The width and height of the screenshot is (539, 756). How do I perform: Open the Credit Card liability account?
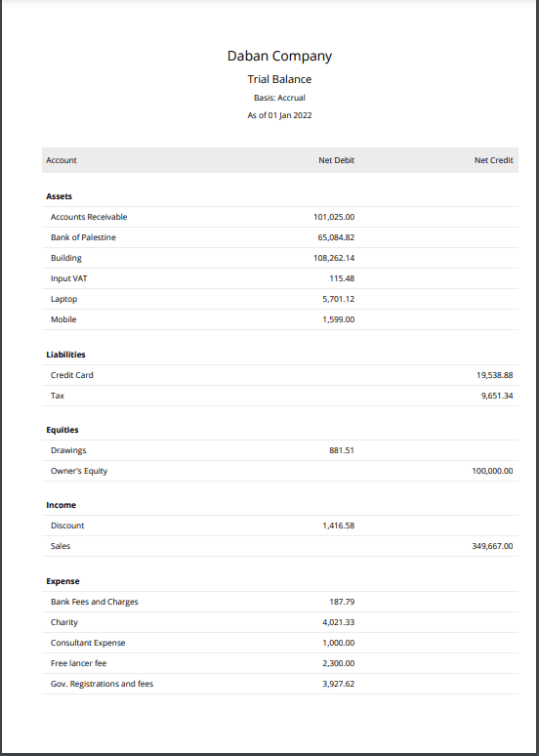tap(72, 375)
